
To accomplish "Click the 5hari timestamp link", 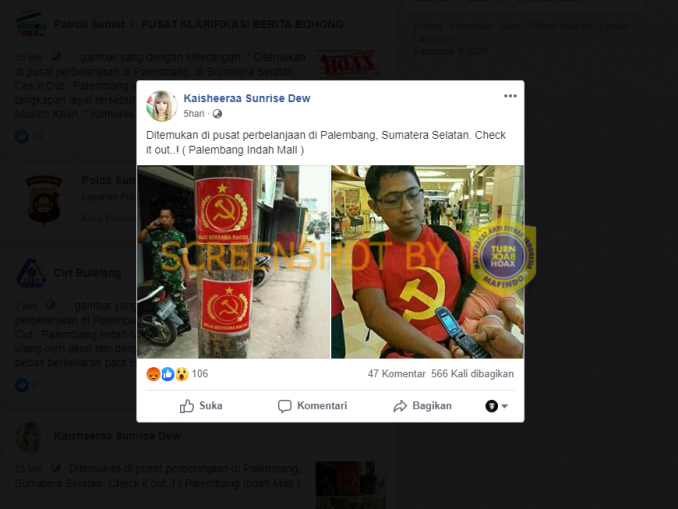I will click(x=194, y=114).
